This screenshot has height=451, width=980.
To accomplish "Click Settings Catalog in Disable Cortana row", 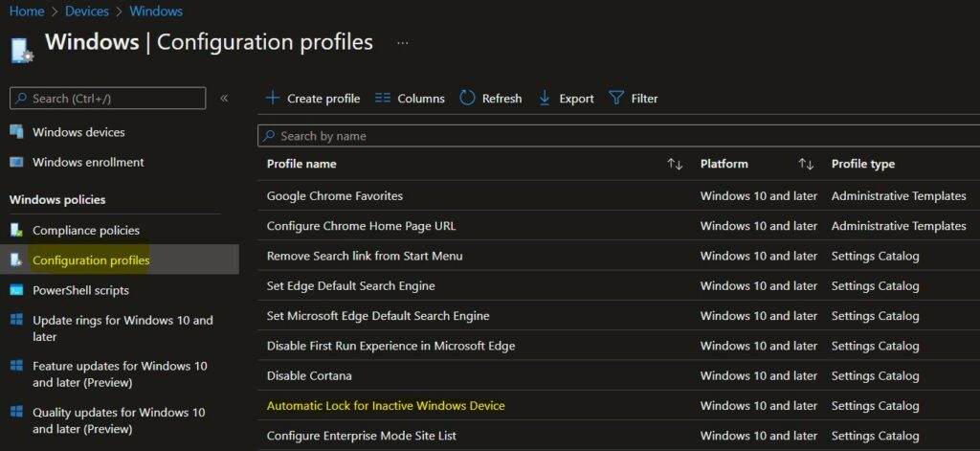I will [x=875, y=376].
